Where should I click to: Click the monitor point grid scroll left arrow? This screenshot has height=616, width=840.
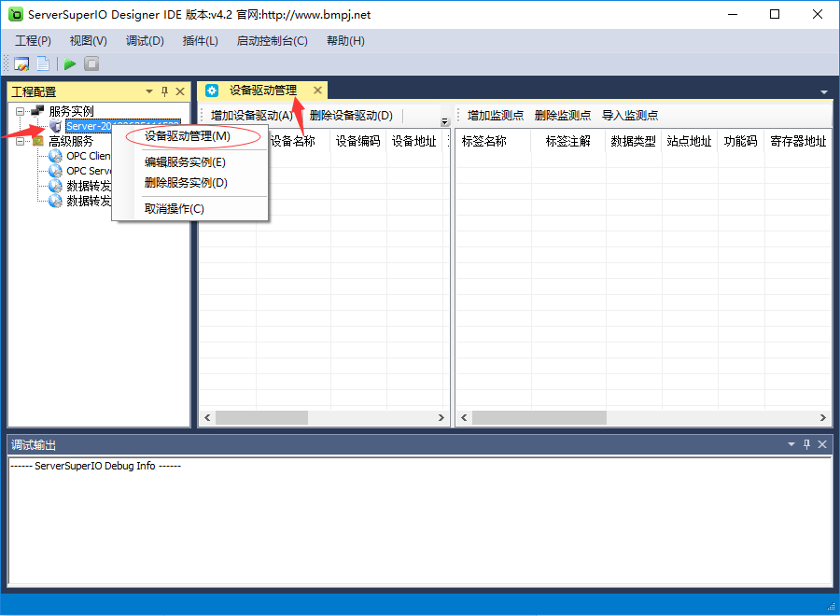click(464, 418)
